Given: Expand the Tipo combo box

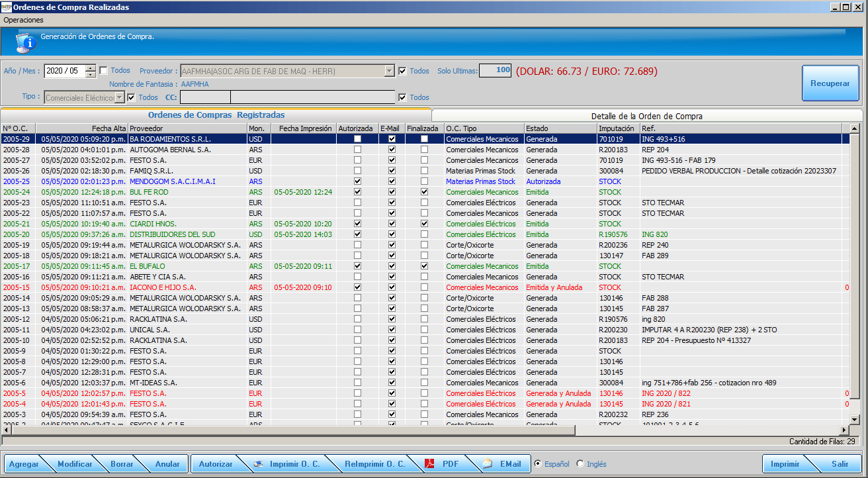Looking at the screenshot, I should click(119, 97).
